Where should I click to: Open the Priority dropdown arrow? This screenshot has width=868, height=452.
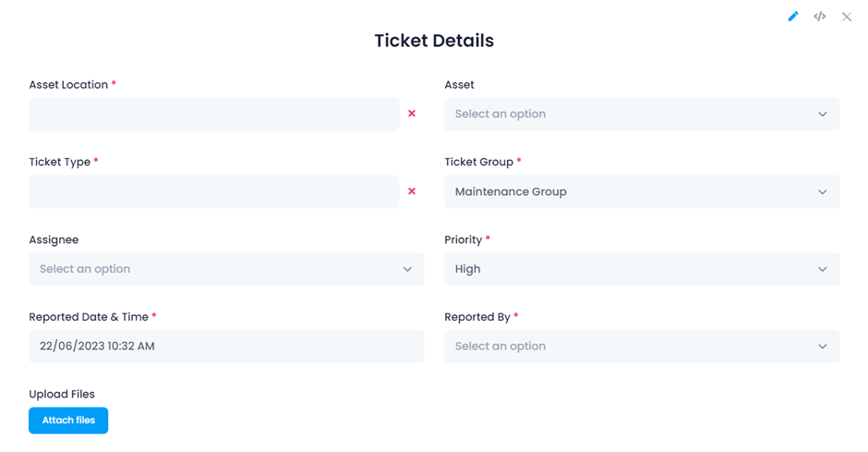(x=823, y=269)
